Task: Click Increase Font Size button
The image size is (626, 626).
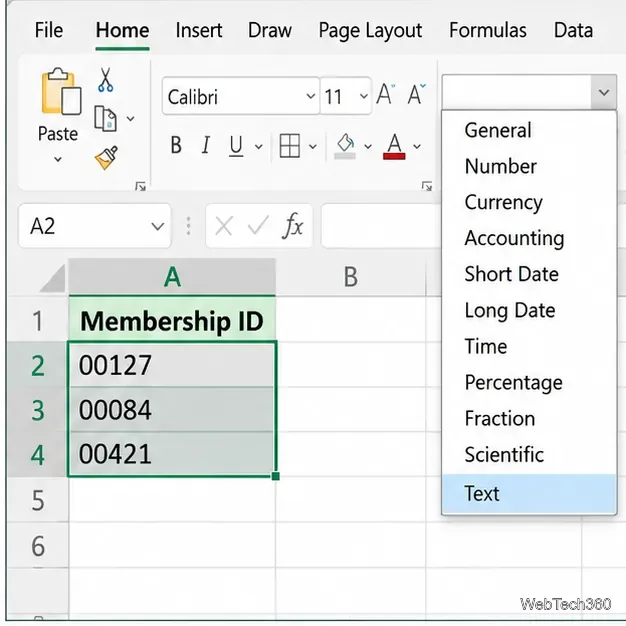Action: coord(386,94)
